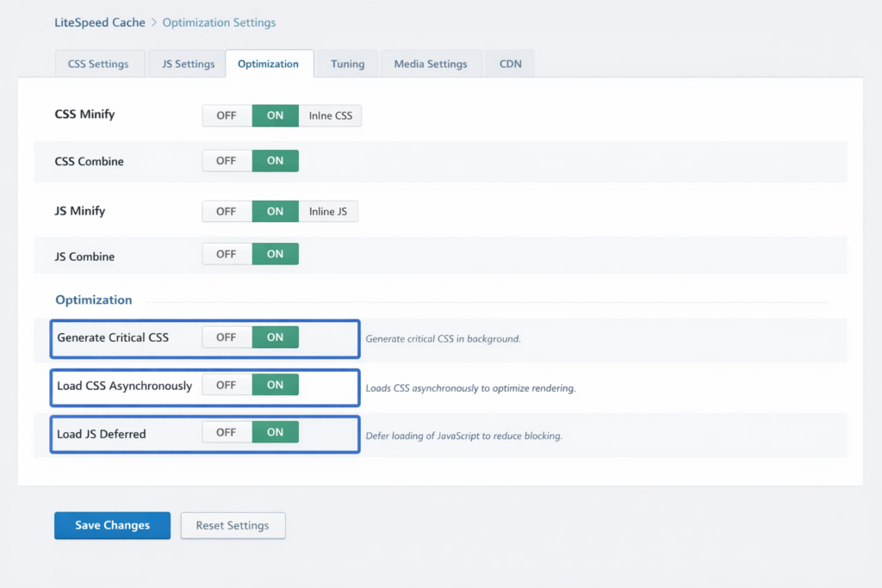Disable CSS Combine with OFF
The height and width of the screenshot is (588, 882).
(x=227, y=161)
